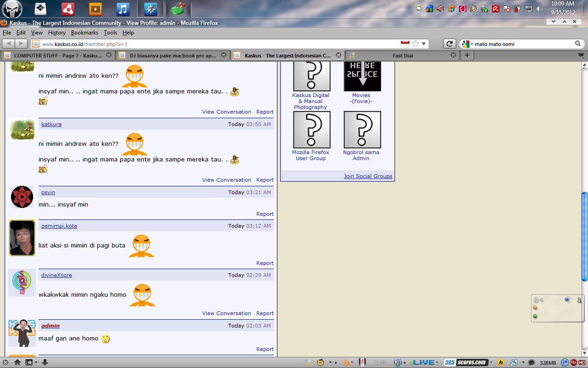Open the iTunes music note taskbar icon
The image size is (588, 368).
(x=123, y=8)
